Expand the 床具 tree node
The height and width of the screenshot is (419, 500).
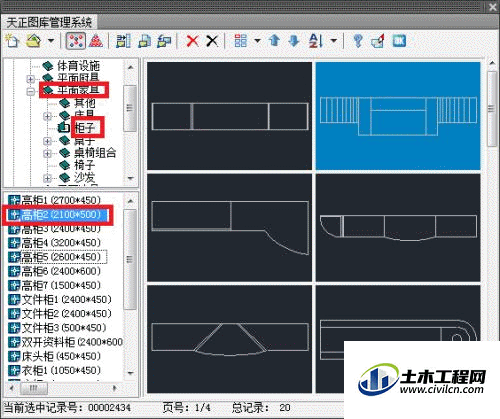pyautogui.click(x=47, y=116)
